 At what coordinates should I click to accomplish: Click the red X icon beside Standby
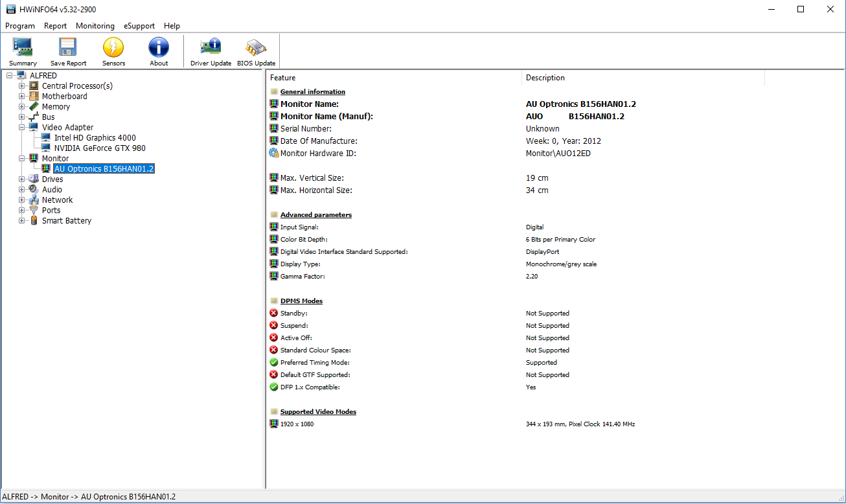click(273, 314)
